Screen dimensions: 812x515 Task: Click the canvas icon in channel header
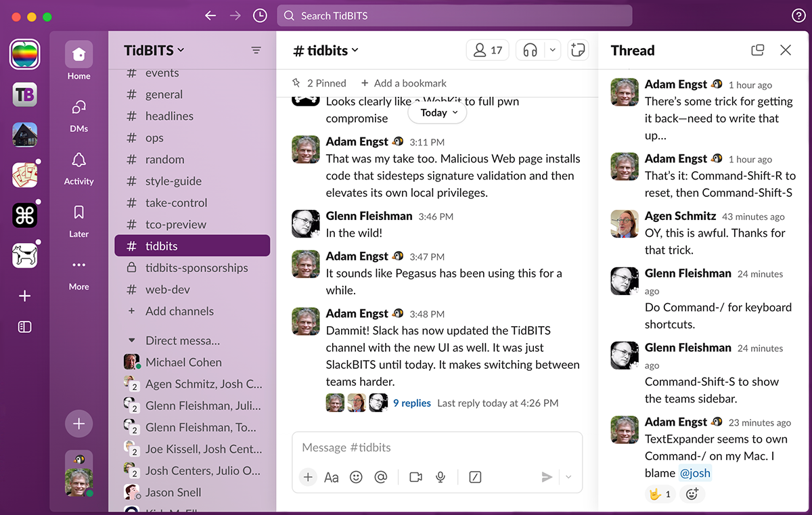[578, 50]
